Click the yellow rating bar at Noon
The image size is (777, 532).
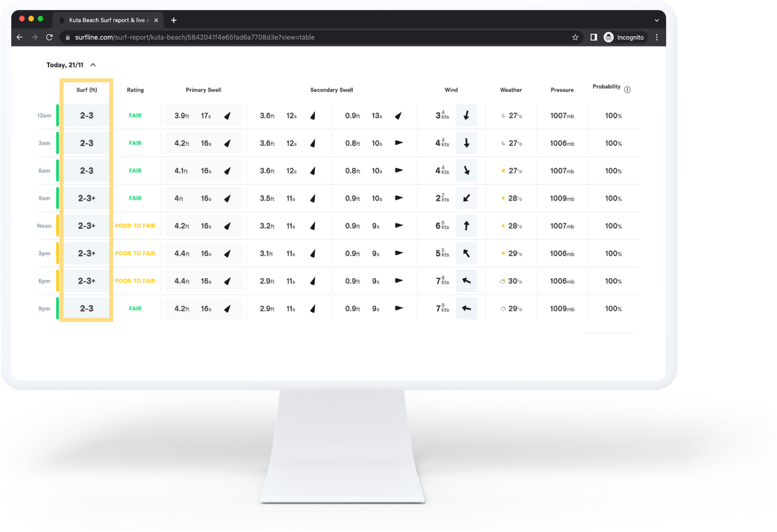(57, 226)
